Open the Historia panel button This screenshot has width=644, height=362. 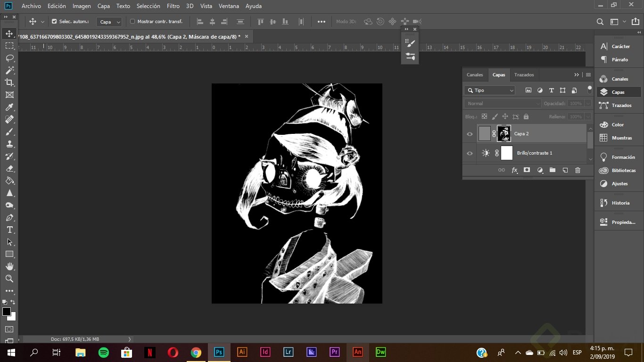click(x=619, y=203)
